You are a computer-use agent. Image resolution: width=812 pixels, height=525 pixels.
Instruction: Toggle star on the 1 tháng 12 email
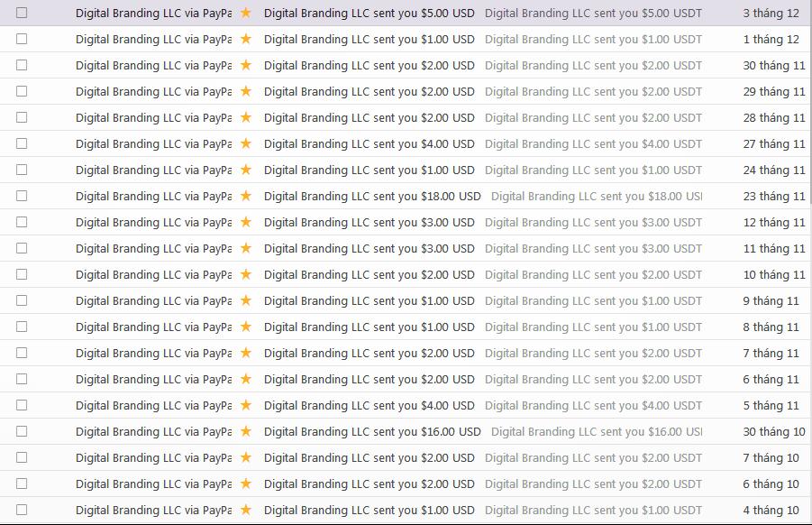[x=246, y=39]
